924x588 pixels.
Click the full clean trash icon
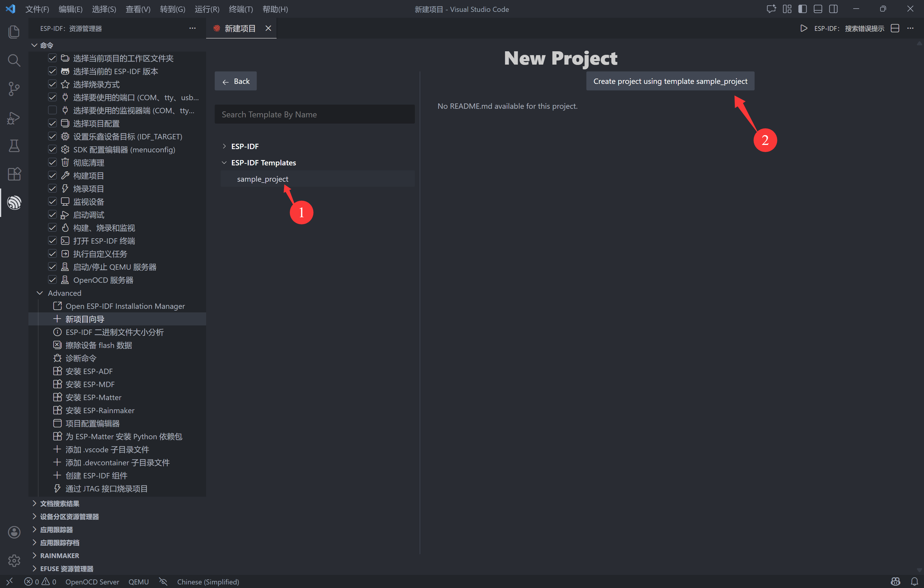65,162
